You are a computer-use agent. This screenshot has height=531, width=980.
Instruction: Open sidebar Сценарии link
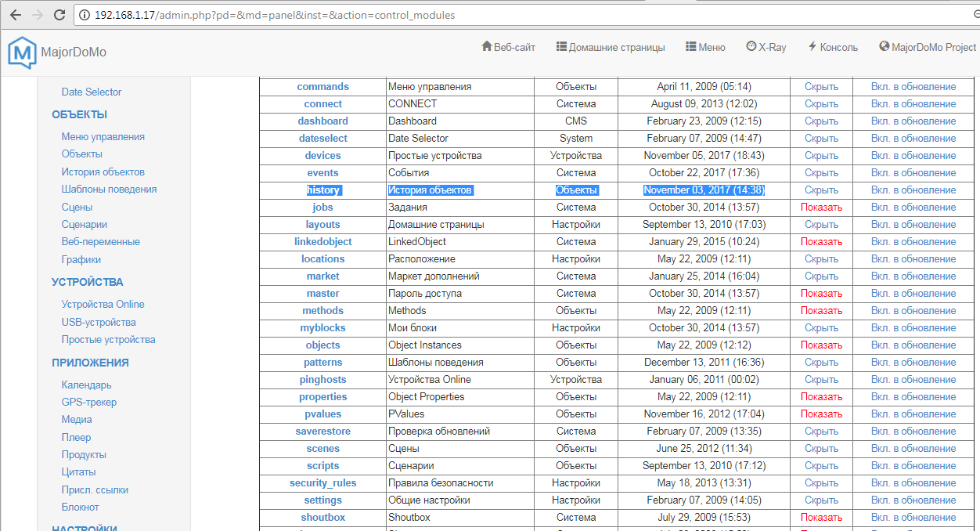pos(85,224)
